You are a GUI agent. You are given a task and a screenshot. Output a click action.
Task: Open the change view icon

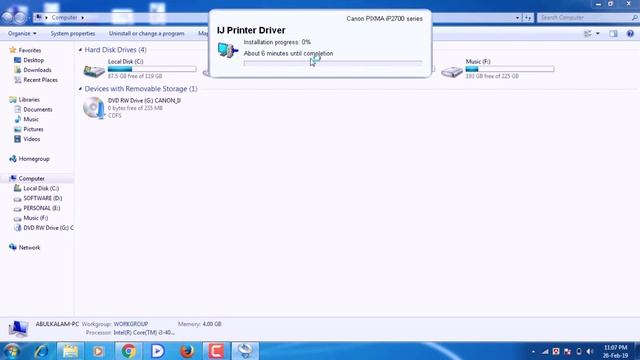pyautogui.click(x=588, y=33)
